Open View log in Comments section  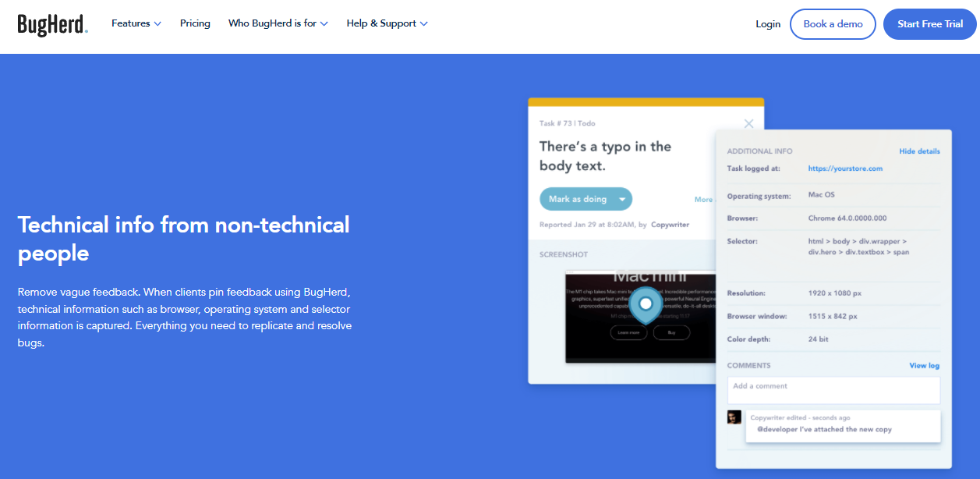[924, 365]
